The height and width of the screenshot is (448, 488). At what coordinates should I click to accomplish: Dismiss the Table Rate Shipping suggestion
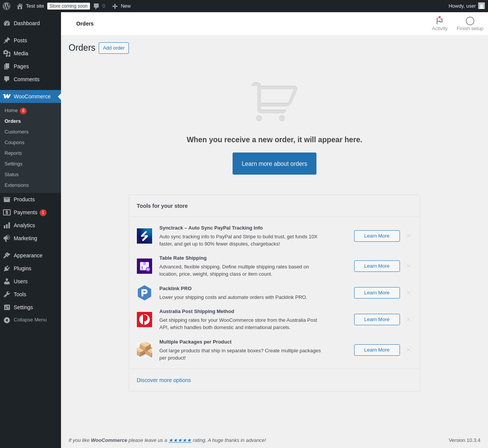pyautogui.click(x=408, y=266)
